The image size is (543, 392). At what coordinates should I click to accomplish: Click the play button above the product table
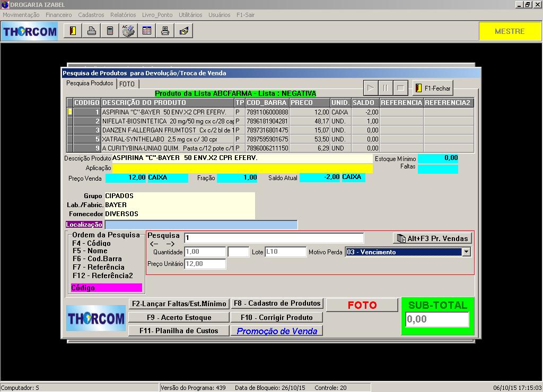click(x=370, y=88)
